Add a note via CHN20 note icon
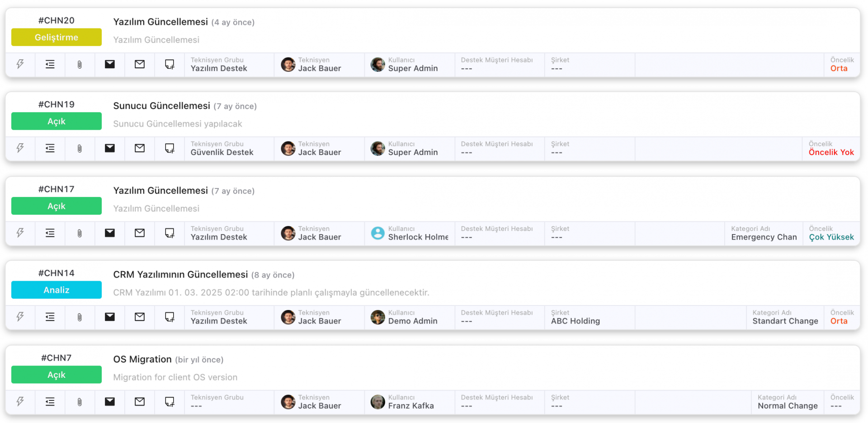The image size is (868, 423). tap(170, 64)
